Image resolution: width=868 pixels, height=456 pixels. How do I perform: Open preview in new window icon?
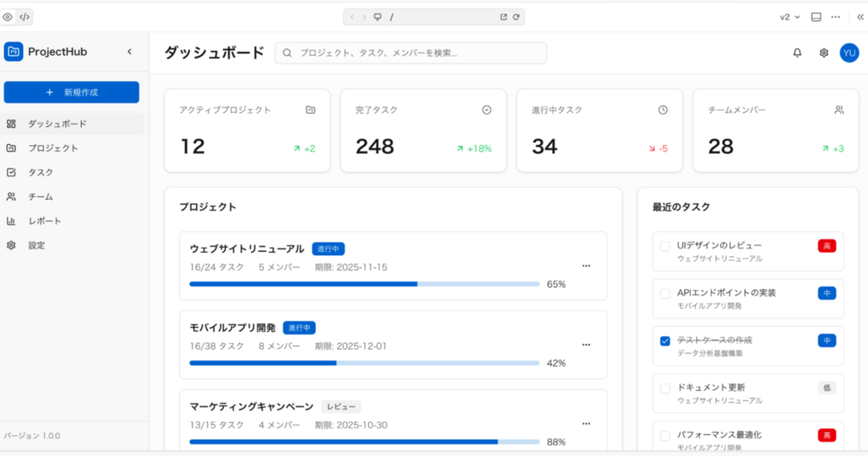(x=503, y=17)
